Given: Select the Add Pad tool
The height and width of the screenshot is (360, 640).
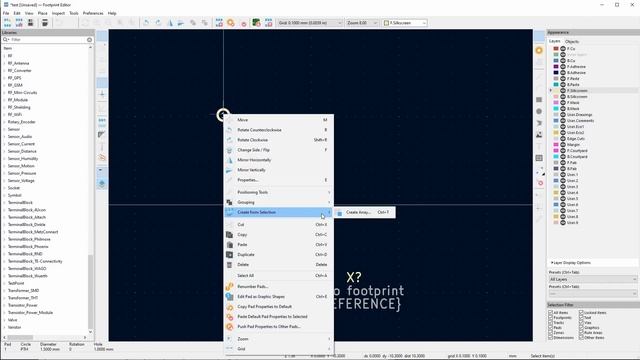Looking at the screenshot, I should (539, 50).
